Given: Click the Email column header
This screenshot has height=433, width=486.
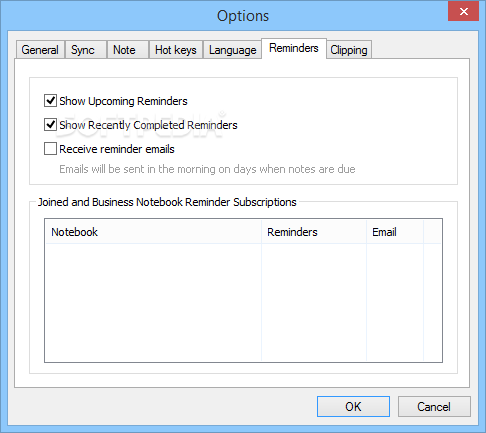Looking at the screenshot, I should point(395,232).
